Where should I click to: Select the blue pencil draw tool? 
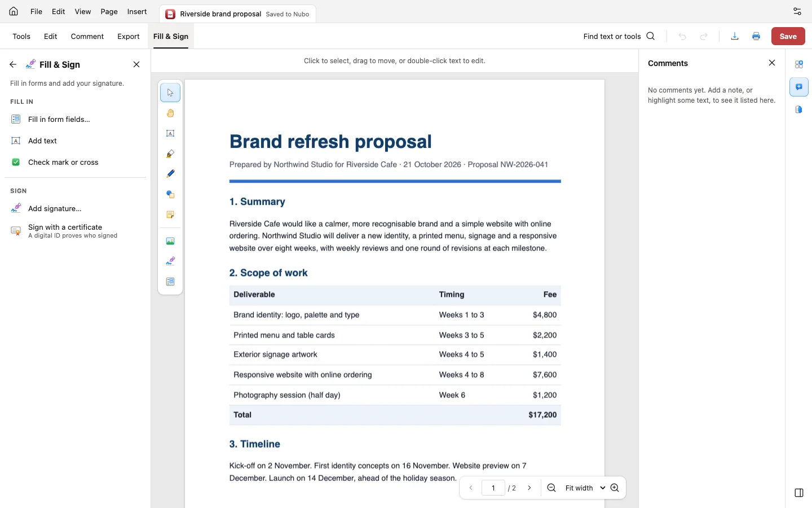(x=170, y=174)
